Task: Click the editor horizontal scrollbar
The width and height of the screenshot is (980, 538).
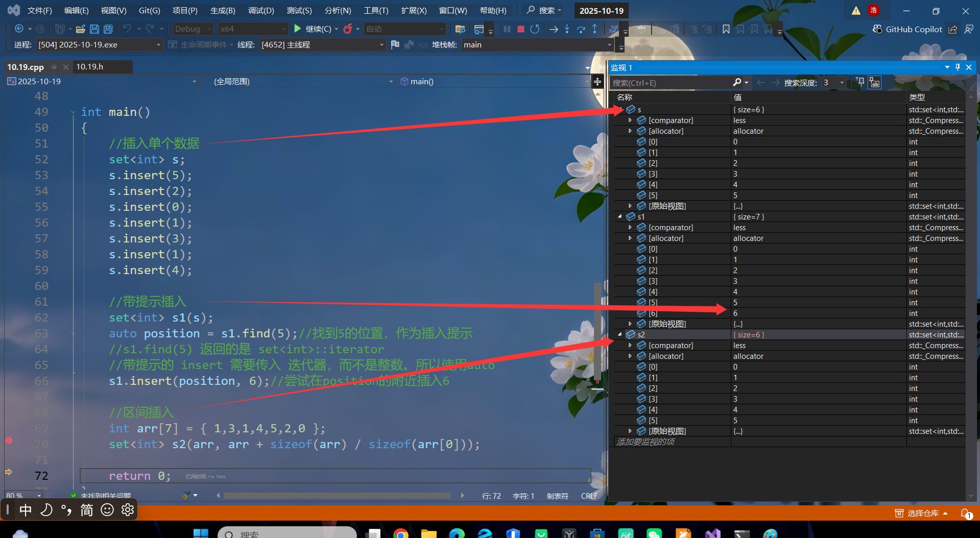Action: pyautogui.click(x=338, y=496)
